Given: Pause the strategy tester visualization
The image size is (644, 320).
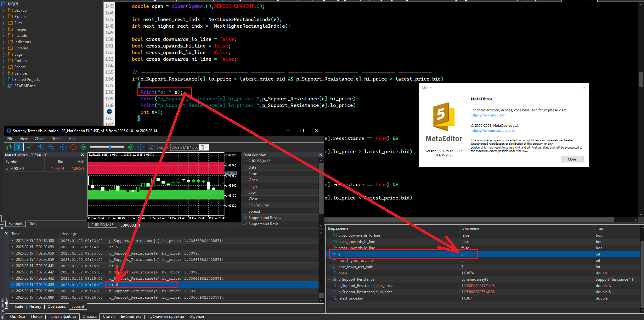Looking at the screenshot, I should [x=63, y=147].
